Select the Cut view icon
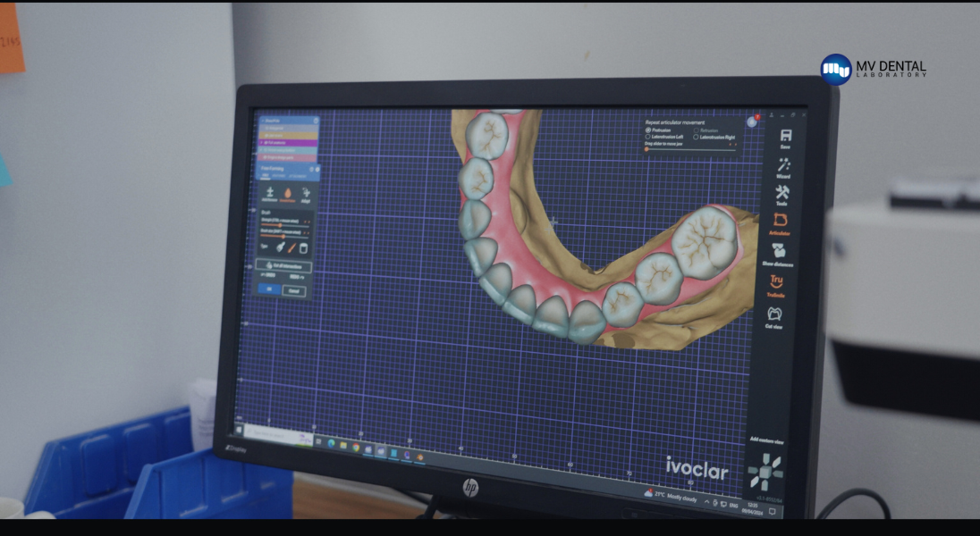This screenshot has height=536, width=980. pos(774,314)
